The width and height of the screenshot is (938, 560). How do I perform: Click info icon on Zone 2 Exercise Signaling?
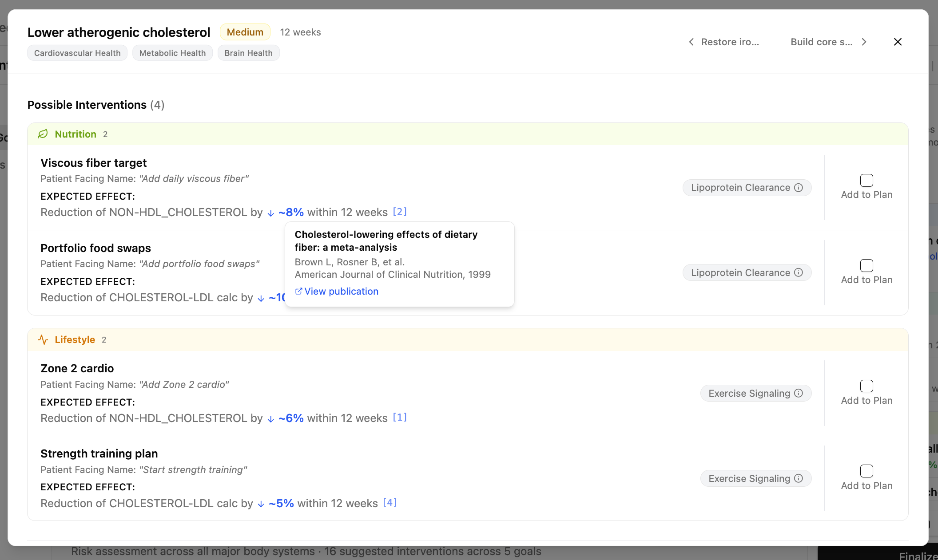pyautogui.click(x=799, y=393)
